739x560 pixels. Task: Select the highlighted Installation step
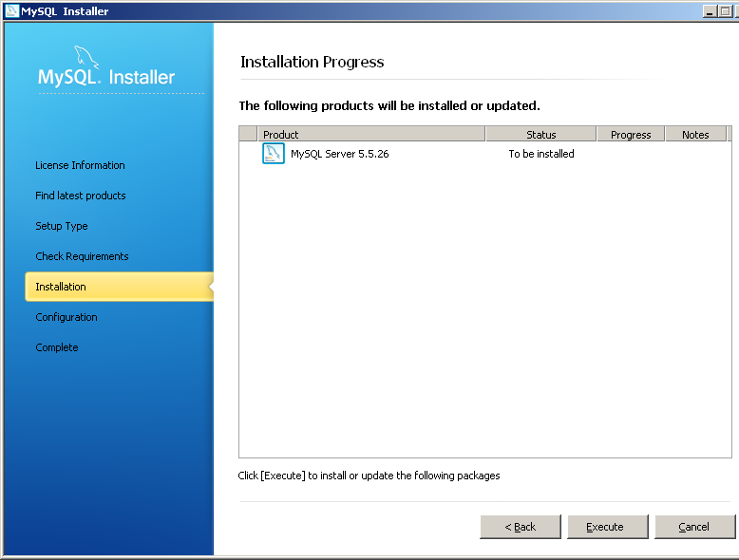tap(120, 287)
